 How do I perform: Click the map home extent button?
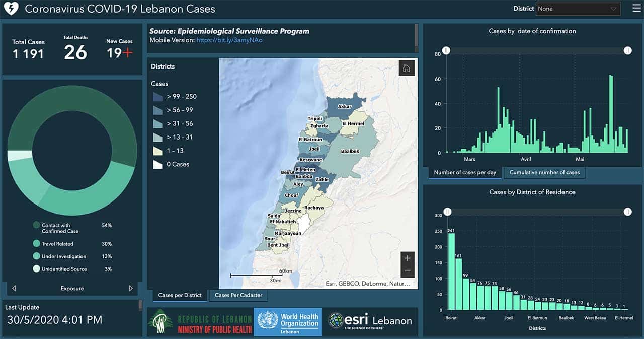point(406,69)
